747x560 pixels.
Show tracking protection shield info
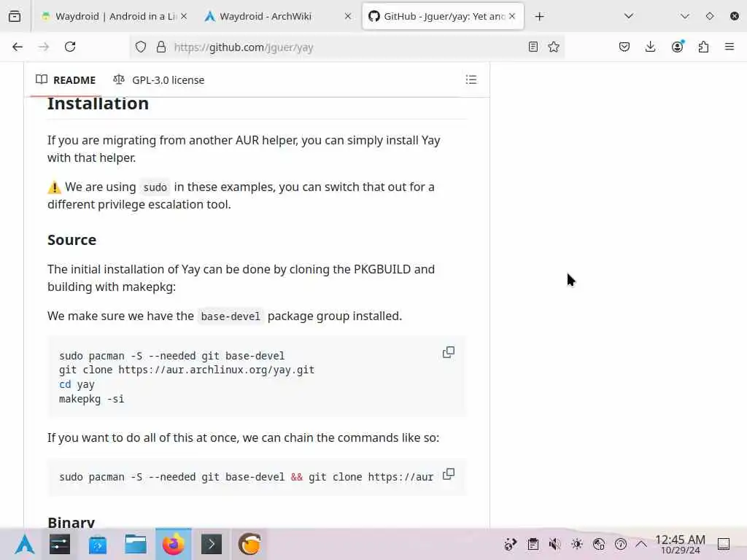pyautogui.click(x=141, y=47)
